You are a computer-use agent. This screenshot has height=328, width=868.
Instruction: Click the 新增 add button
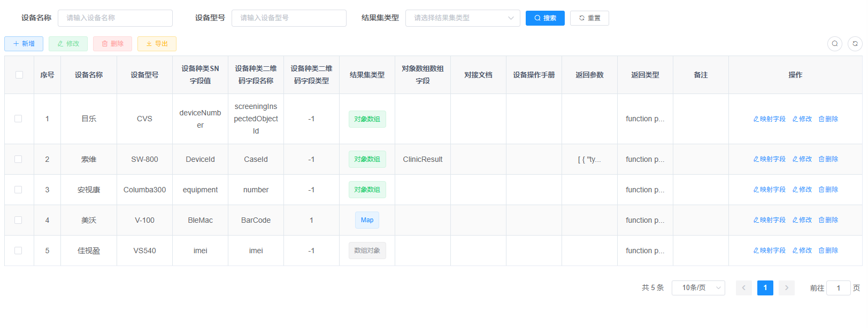(x=24, y=44)
